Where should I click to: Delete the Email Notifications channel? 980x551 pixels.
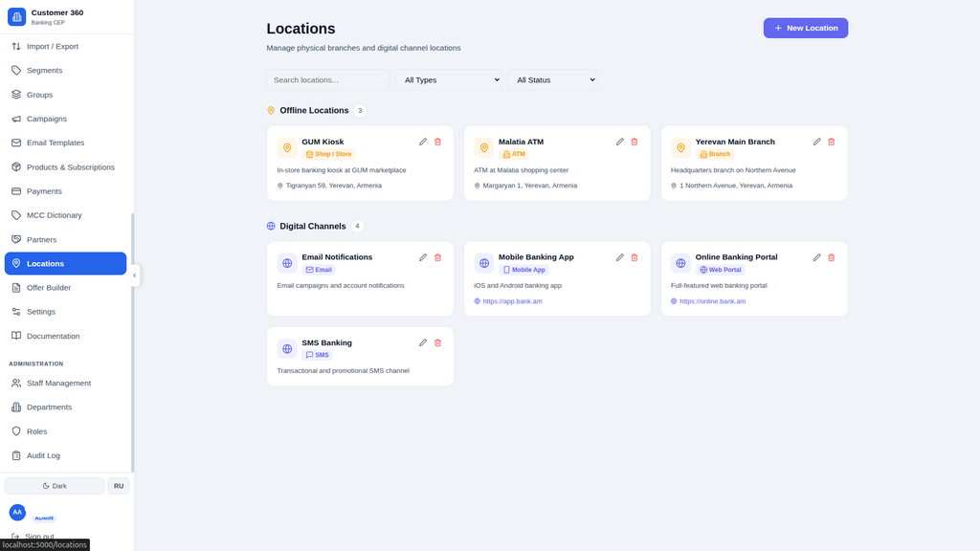tap(437, 257)
